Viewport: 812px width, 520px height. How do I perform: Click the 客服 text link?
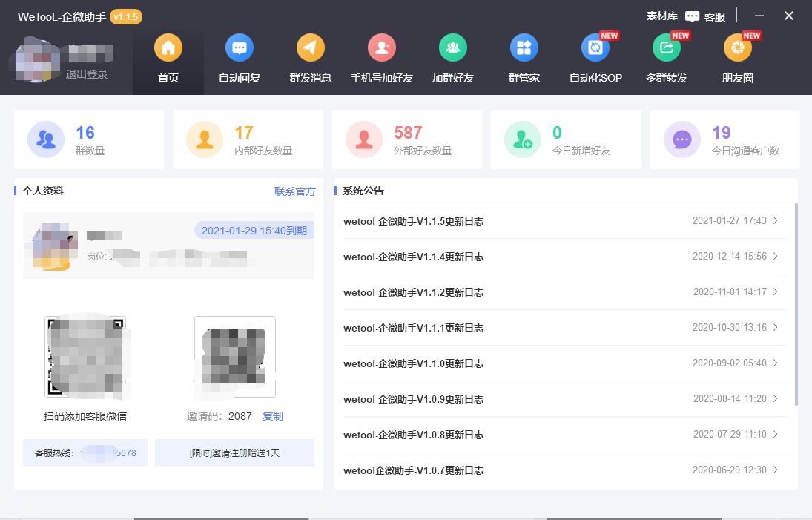715,17
